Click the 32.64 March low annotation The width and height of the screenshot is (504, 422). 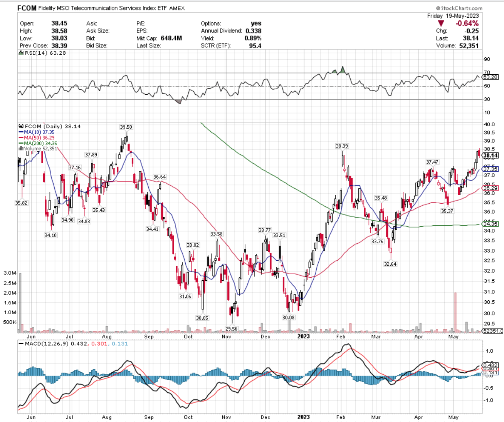(x=390, y=264)
